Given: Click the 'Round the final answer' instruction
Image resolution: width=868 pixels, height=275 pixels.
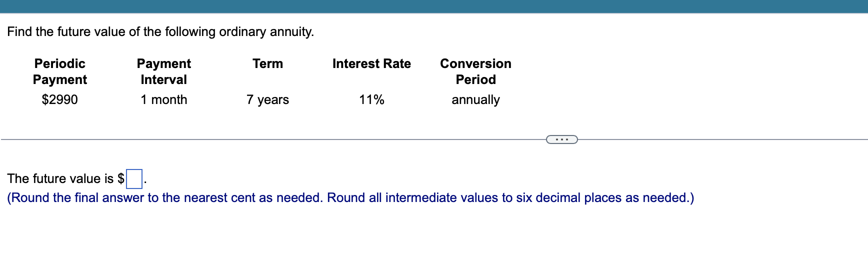Looking at the screenshot, I should pyautogui.click(x=165, y=197).
